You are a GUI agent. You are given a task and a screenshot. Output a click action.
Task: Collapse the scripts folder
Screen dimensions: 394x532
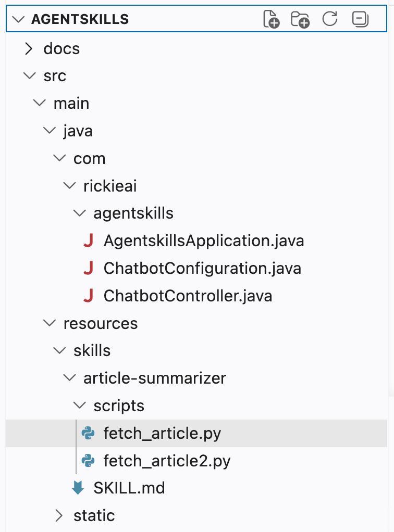(x=80, y=406)
